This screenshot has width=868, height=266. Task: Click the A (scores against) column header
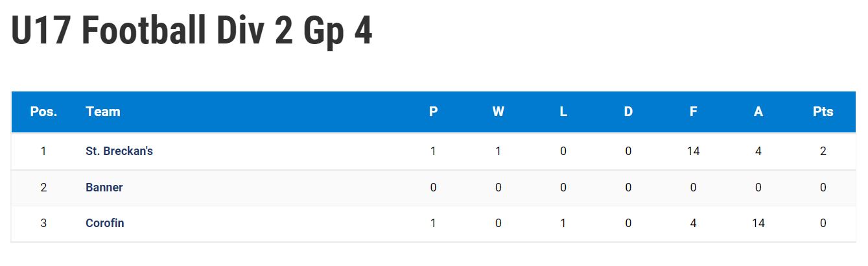758,112
